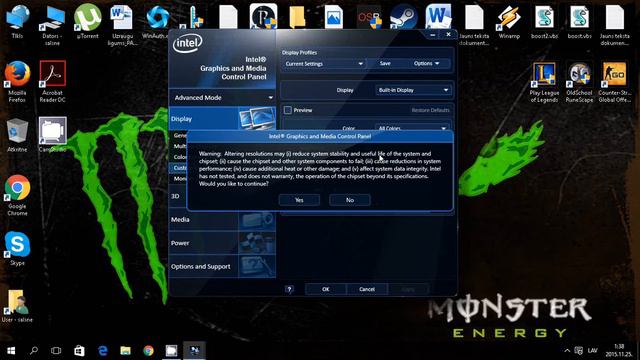
Task: Launch Play League of Legends shortcut
Action: pyautogui.click(x=544, y=82)
